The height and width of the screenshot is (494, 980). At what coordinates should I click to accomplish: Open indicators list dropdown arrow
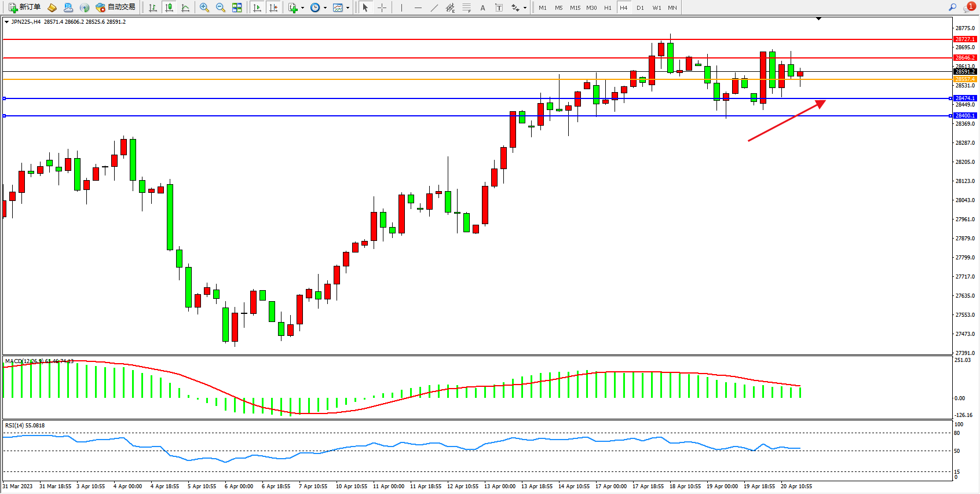pyautogui.click(x=302, y=8)
